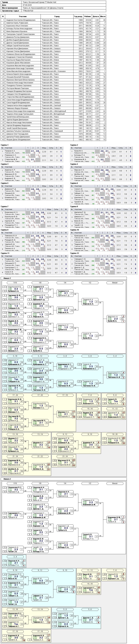
Task: Click the '3...16' placement bracket label
Action: tap(15, 356)
